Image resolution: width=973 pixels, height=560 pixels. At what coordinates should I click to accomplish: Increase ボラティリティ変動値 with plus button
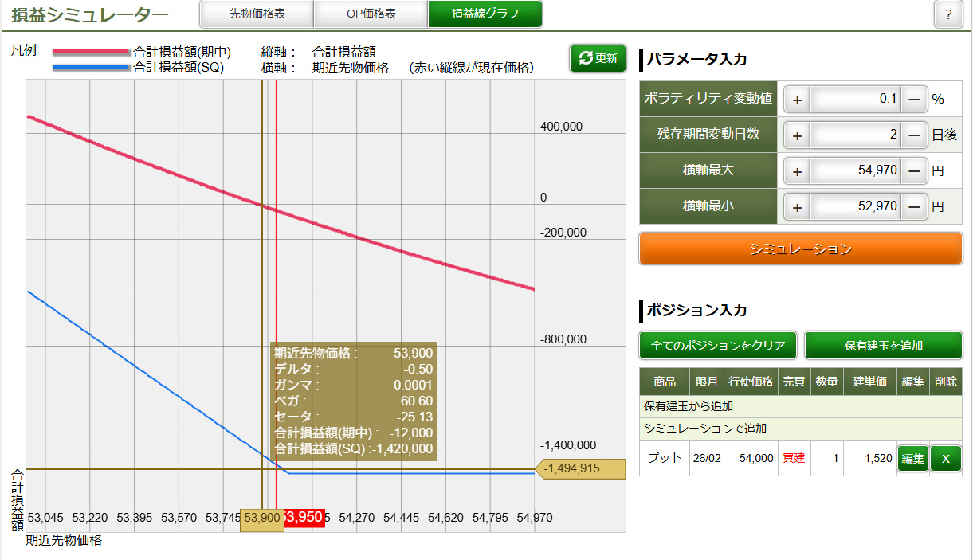798,100
